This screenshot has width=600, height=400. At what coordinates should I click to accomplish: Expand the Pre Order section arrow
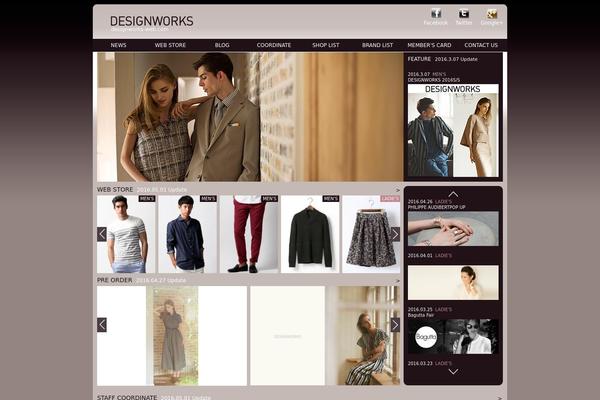pos(398,281)
